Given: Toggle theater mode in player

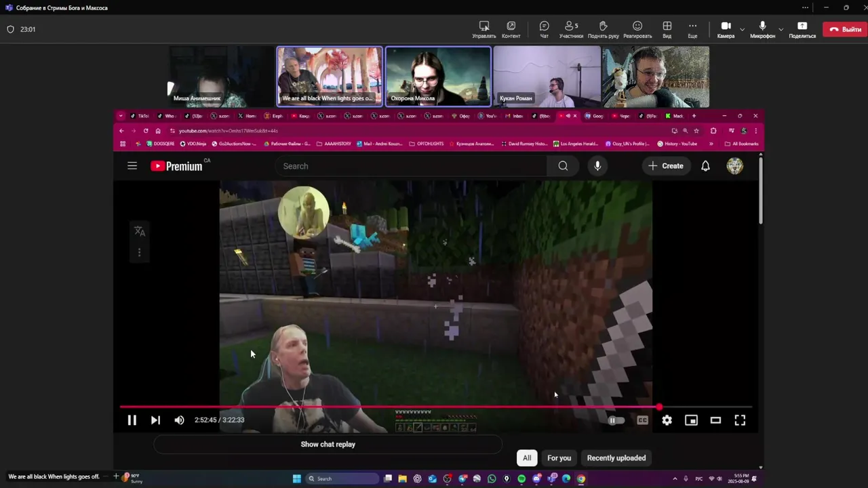Looking at the screenshot, I should pyautogui.click(x=715, y=420).
